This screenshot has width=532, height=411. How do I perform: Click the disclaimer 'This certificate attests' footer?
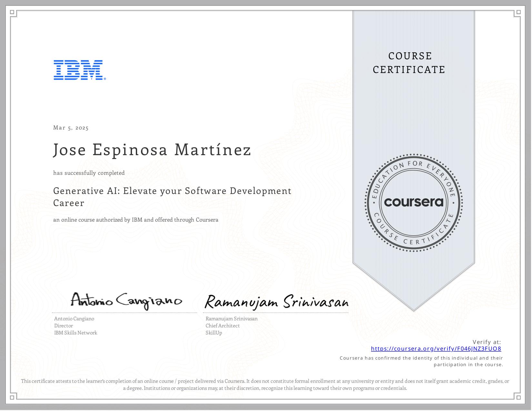(265, 385)
